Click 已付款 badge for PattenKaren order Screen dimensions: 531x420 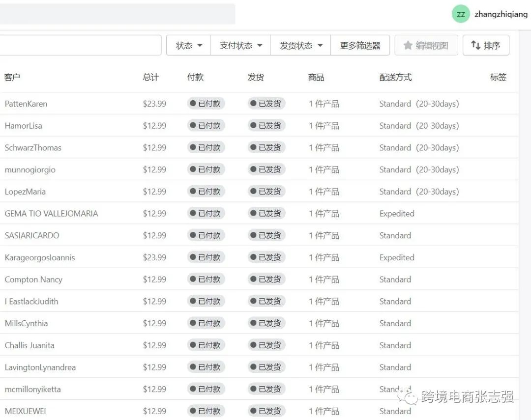coord(206,104)
